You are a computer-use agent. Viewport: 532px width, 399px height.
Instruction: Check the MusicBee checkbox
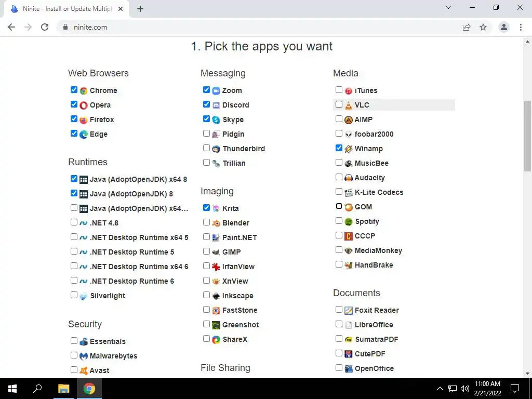(x=339, y=163)
